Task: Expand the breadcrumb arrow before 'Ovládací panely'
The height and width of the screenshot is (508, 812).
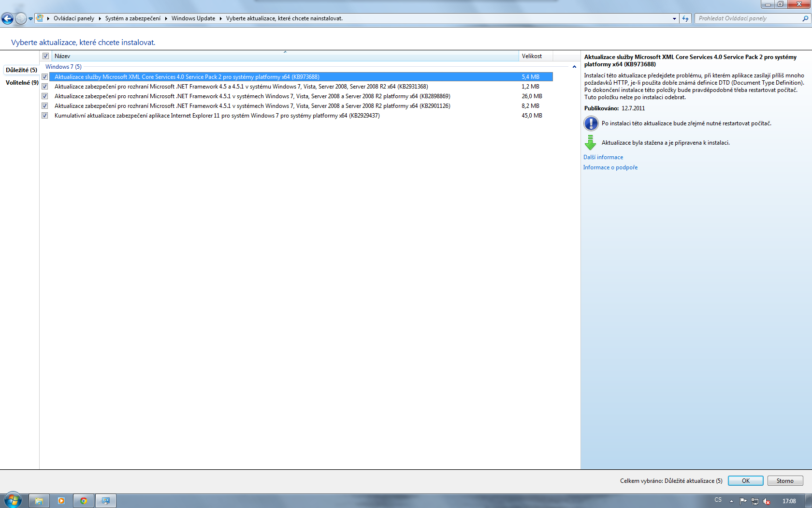Action: [x=48, y=18]
